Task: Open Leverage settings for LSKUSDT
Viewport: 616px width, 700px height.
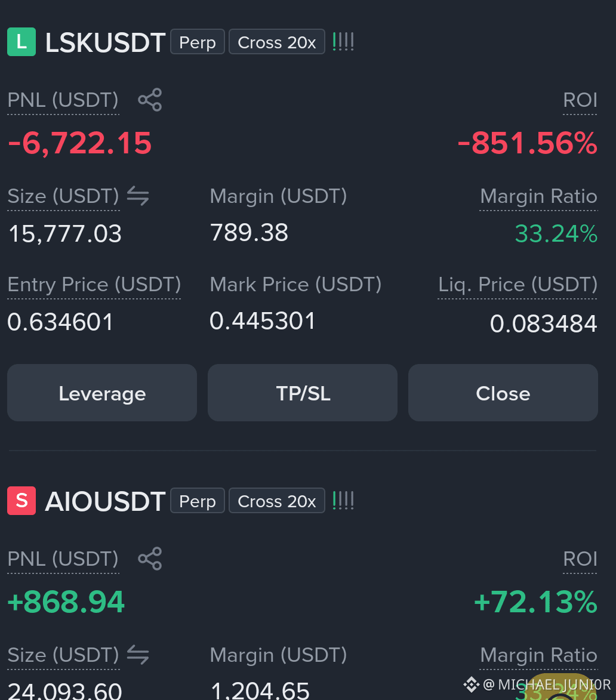Action: [x=102, y=393]
